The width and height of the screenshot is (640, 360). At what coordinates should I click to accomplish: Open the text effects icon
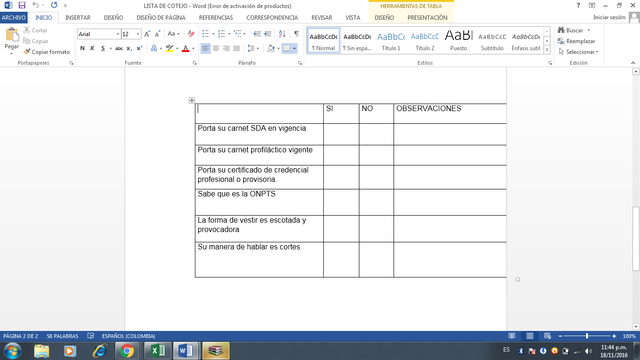(154, 48)
